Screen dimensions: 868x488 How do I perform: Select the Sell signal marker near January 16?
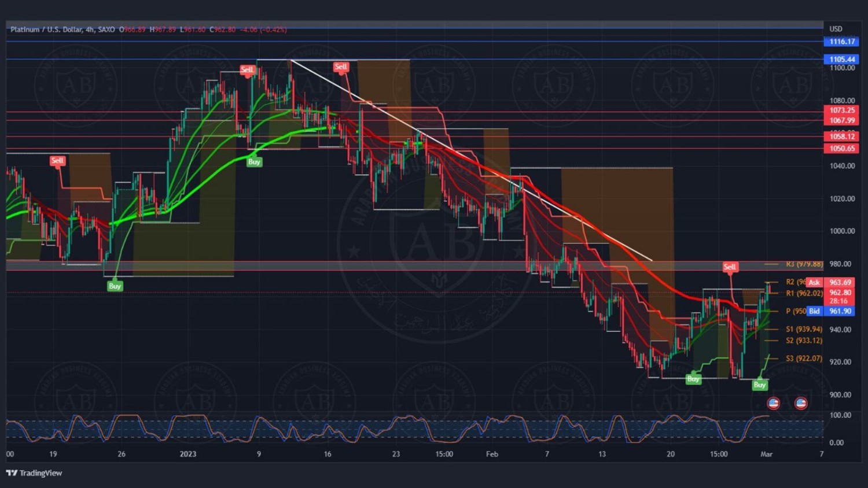341,67
